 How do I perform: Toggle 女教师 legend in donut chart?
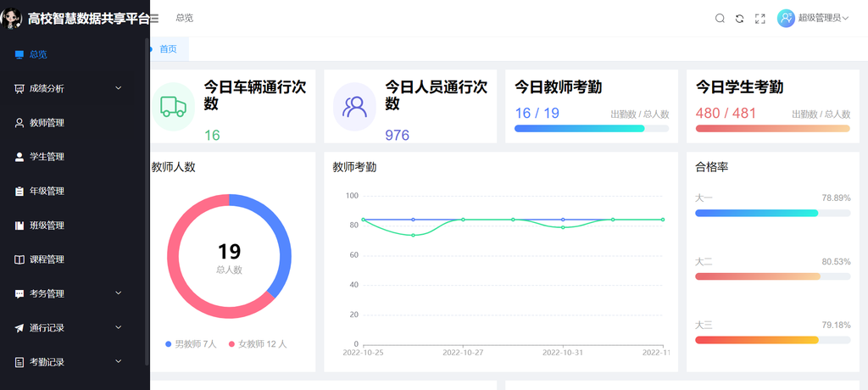258,344
